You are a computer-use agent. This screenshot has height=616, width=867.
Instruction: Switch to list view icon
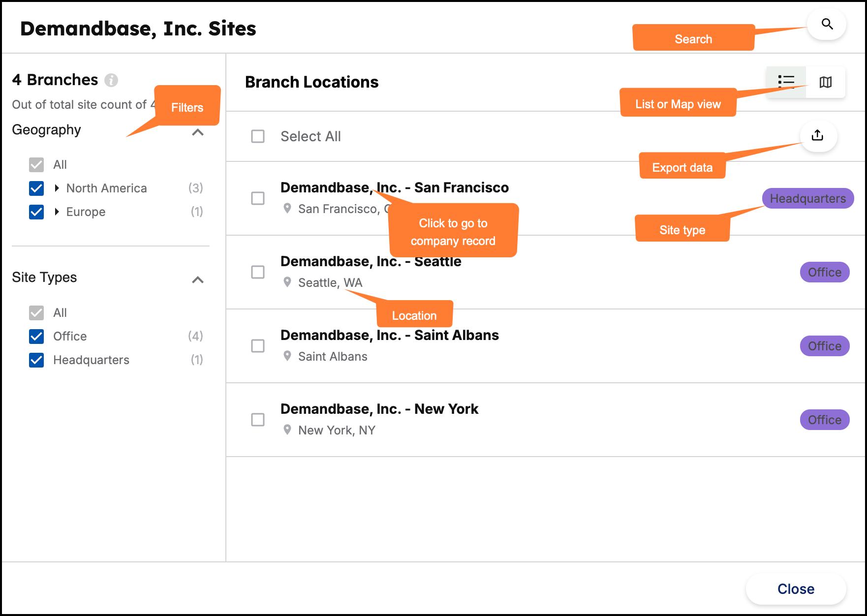click(x=786, y=82)
